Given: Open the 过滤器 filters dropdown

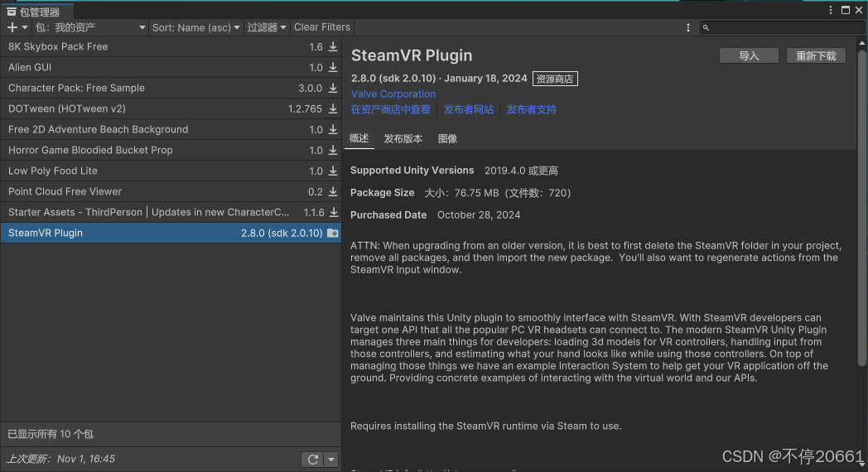Looking at the screenshot, I should 266,27.
